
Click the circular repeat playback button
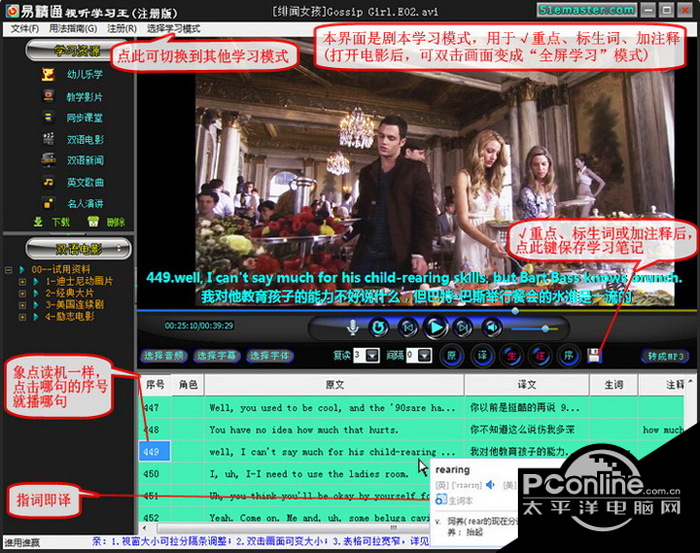click(x=379, y=328)
